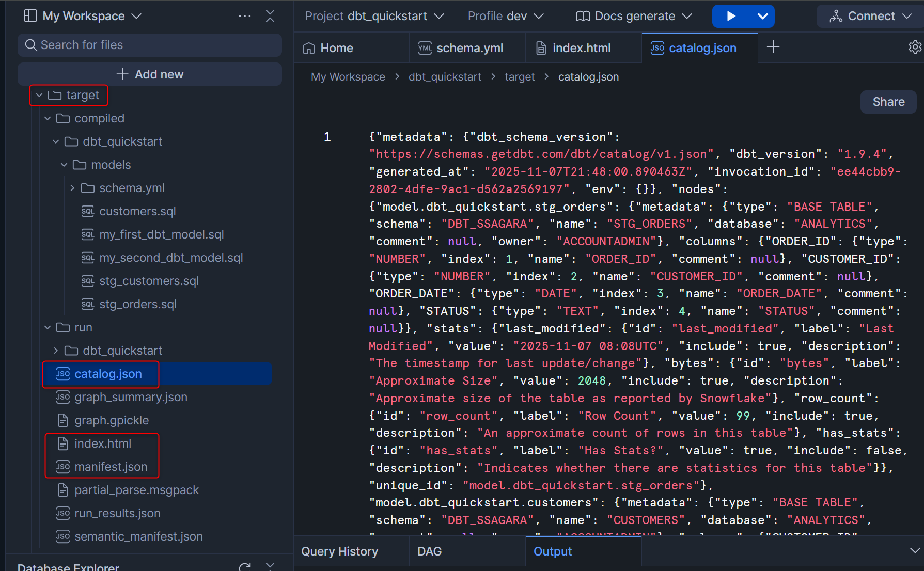The height and width of the screenshot is (571, 924).
Task: Open a new tab with plus icon
Action: coord(773,47)
